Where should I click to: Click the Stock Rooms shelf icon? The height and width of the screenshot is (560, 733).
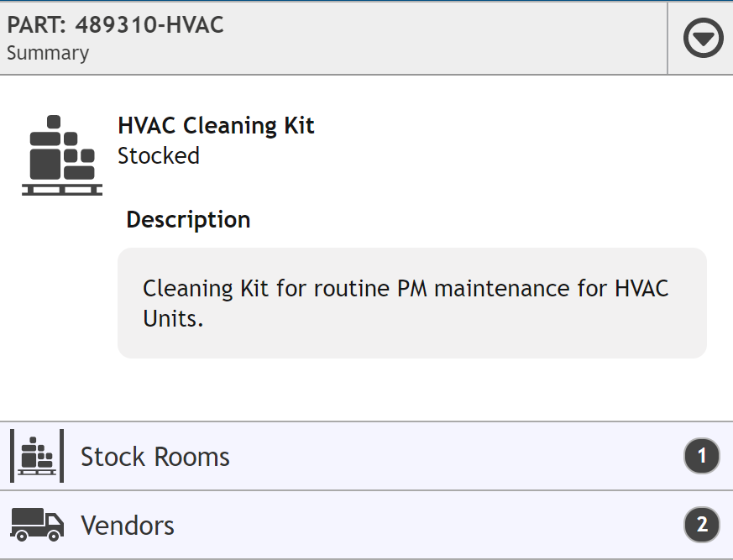point(37,456)
